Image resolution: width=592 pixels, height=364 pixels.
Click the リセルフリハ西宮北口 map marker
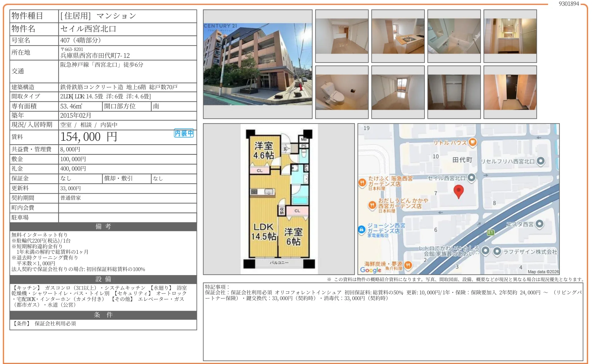541,161
